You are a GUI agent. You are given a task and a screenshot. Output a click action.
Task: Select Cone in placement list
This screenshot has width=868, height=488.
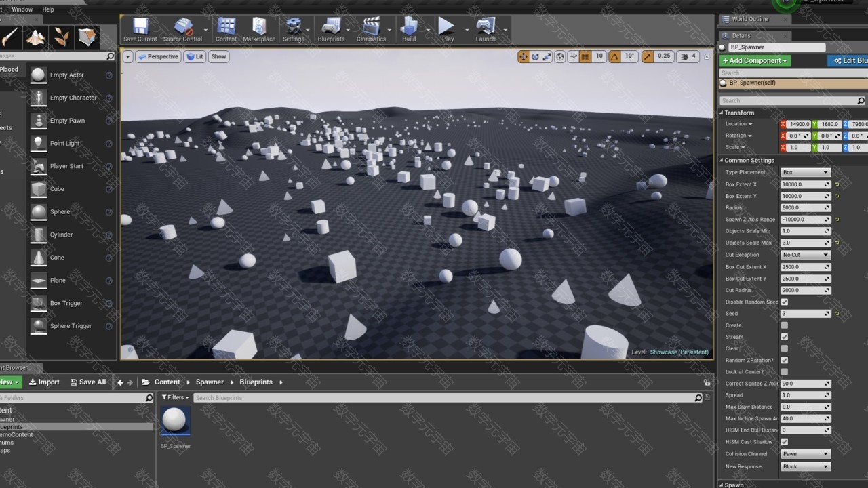[x=71, y=258]
